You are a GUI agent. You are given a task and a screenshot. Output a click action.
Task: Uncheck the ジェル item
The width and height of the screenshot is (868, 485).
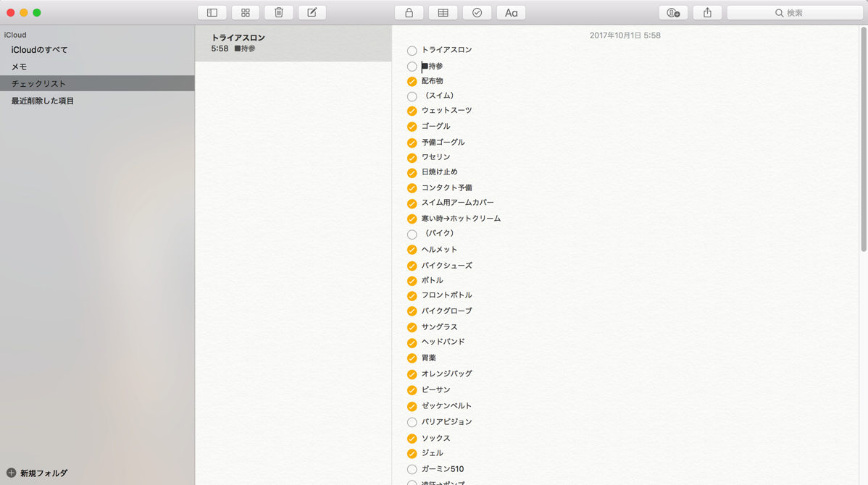pyautogui.click(x=412, y=453)
